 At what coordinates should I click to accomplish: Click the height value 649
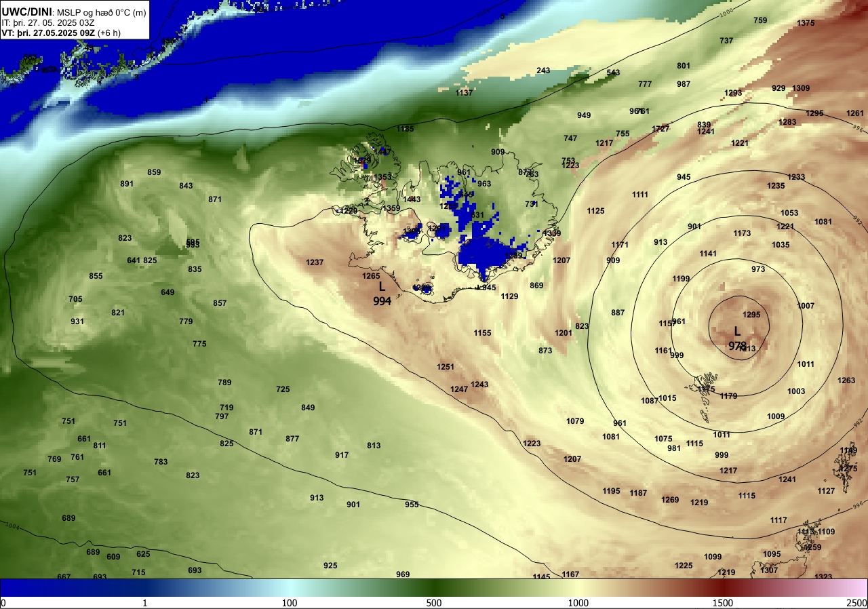coord(167,292)
